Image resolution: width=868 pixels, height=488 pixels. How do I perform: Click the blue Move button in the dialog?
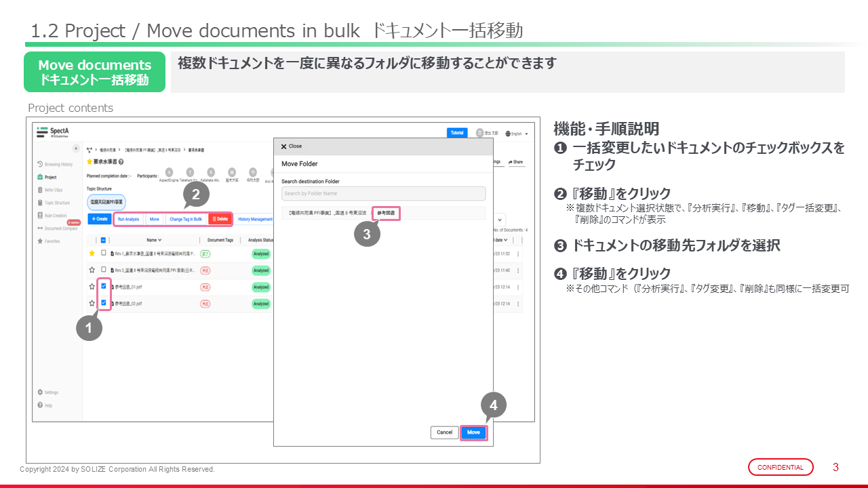pos(473,432)
